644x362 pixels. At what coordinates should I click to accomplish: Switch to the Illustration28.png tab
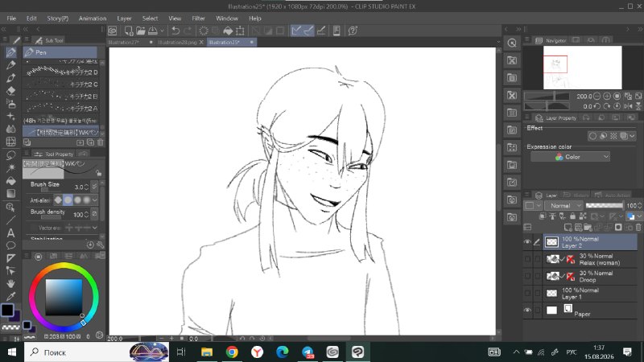tap(177, 43)
